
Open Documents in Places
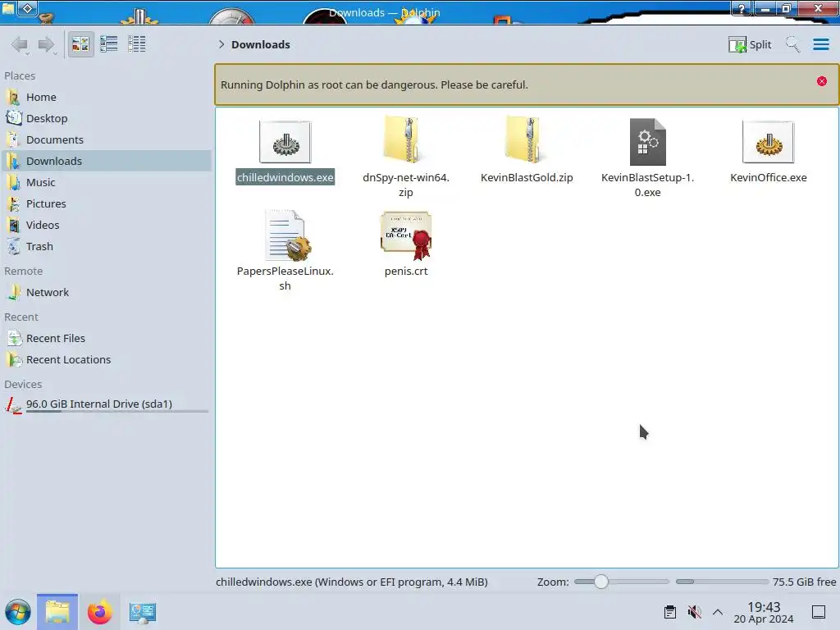click(x=106, y=139)
